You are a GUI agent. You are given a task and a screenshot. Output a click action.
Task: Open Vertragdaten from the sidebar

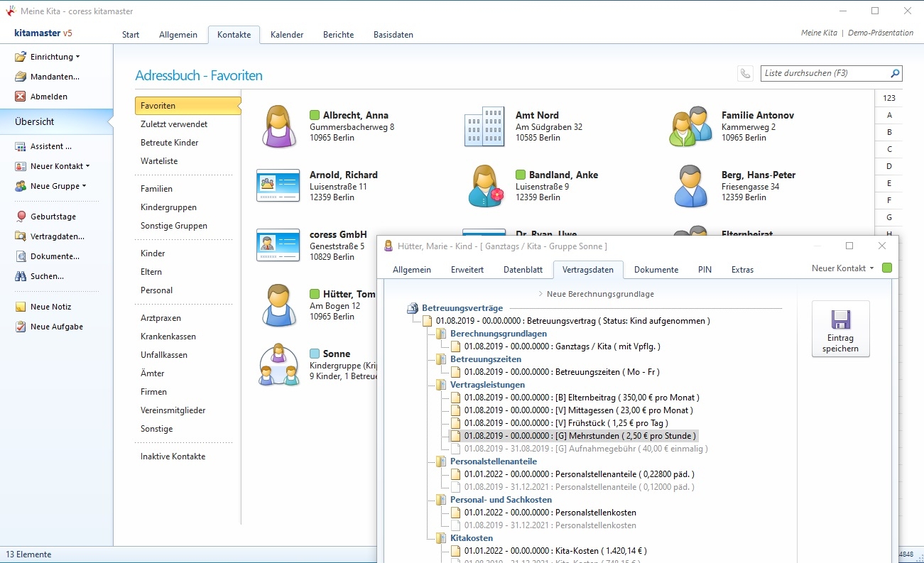point(57,236)
